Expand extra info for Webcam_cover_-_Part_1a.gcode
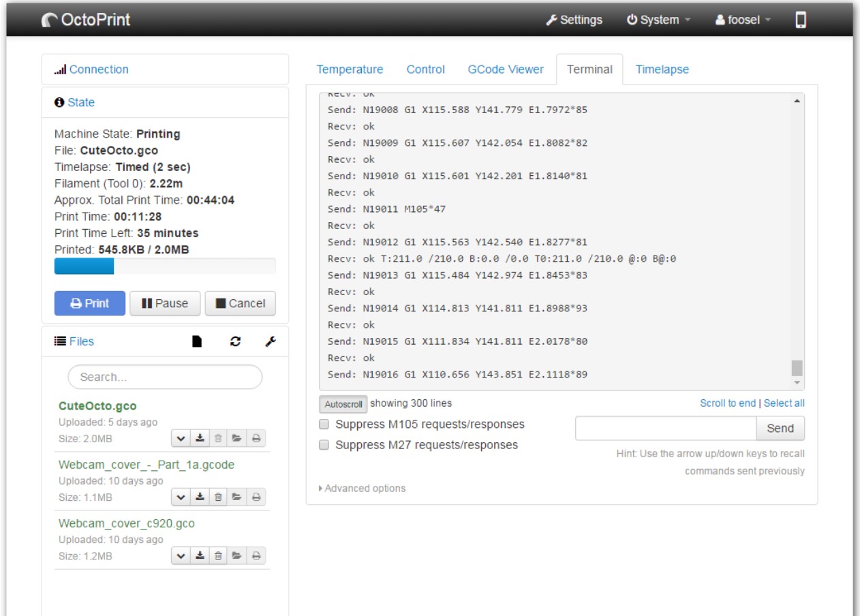Screen dimensions: 860x616 click(180, 497)
